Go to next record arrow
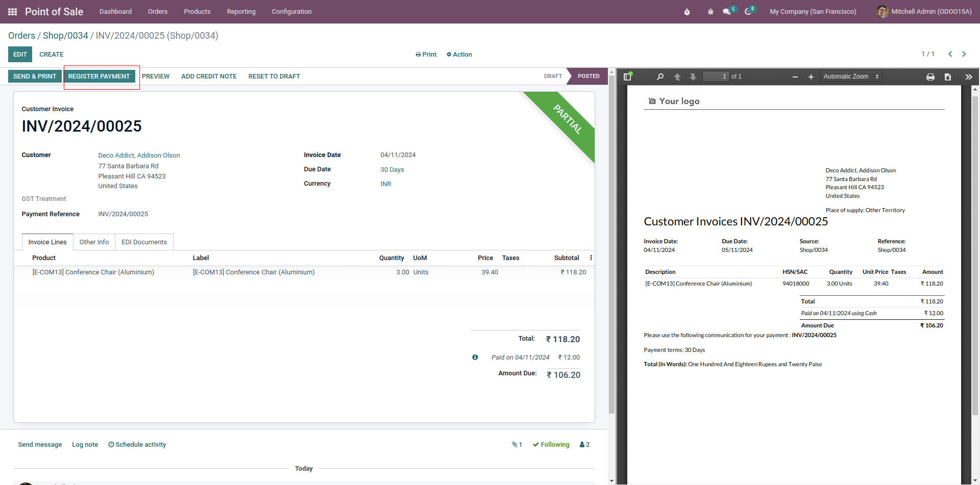 [x=964, y=54]
